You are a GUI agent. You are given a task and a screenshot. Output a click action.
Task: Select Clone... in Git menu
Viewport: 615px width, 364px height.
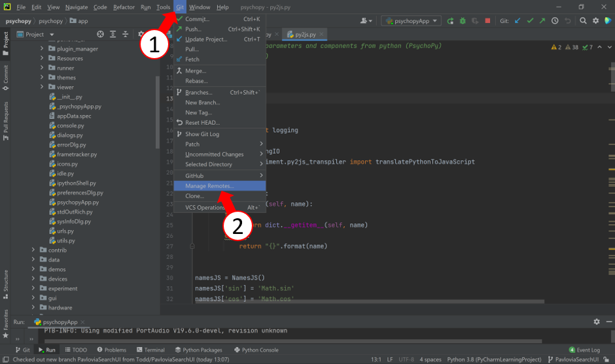click(x=220, y=196)
